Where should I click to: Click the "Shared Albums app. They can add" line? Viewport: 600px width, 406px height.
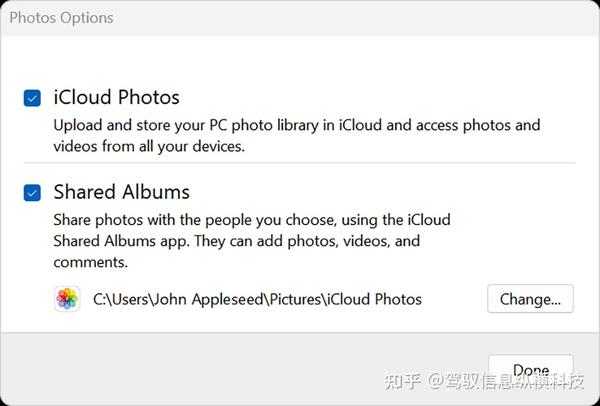pos(236,241)
